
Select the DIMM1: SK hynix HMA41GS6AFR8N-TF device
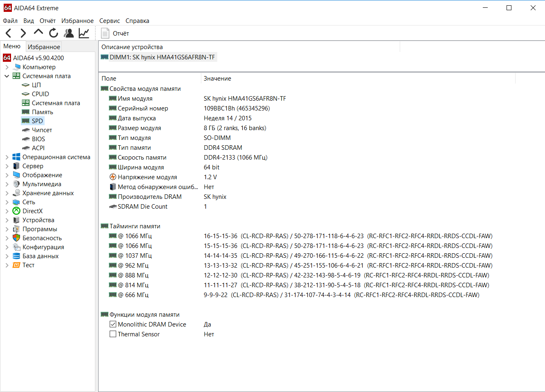tap(162, 57)
